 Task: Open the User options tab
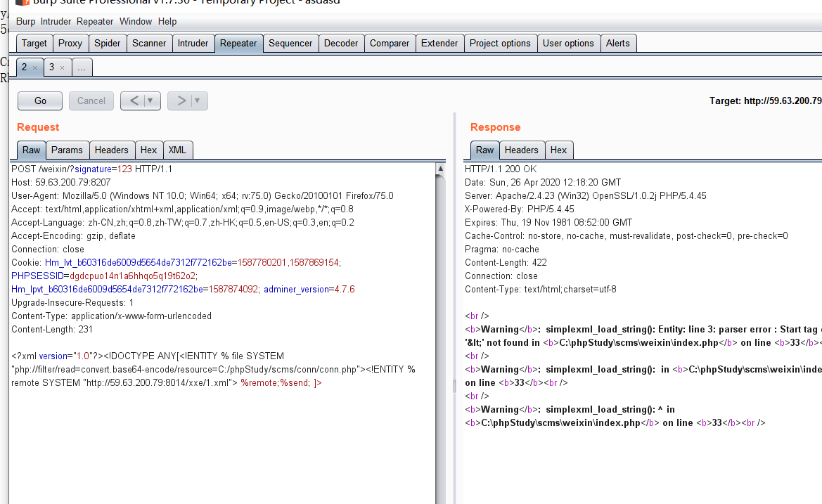pos(568,44)
